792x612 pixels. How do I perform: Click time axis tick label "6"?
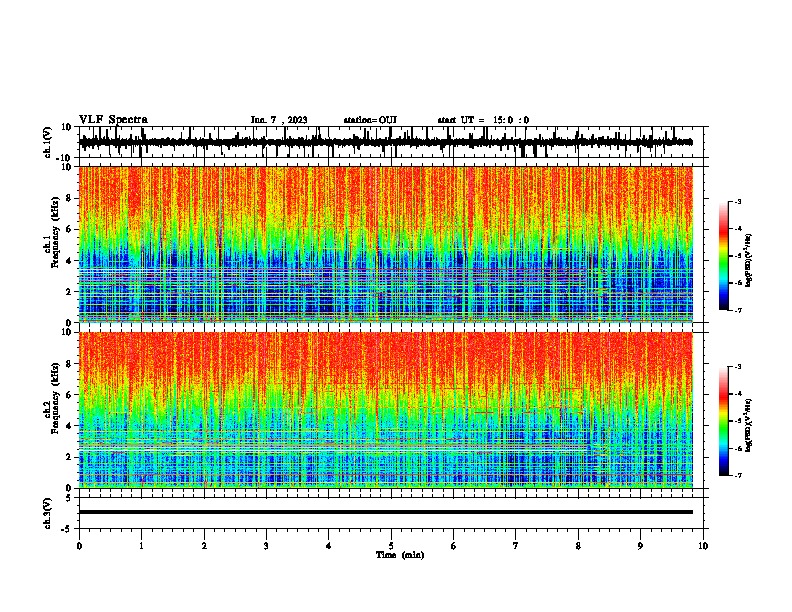[454, 546]
